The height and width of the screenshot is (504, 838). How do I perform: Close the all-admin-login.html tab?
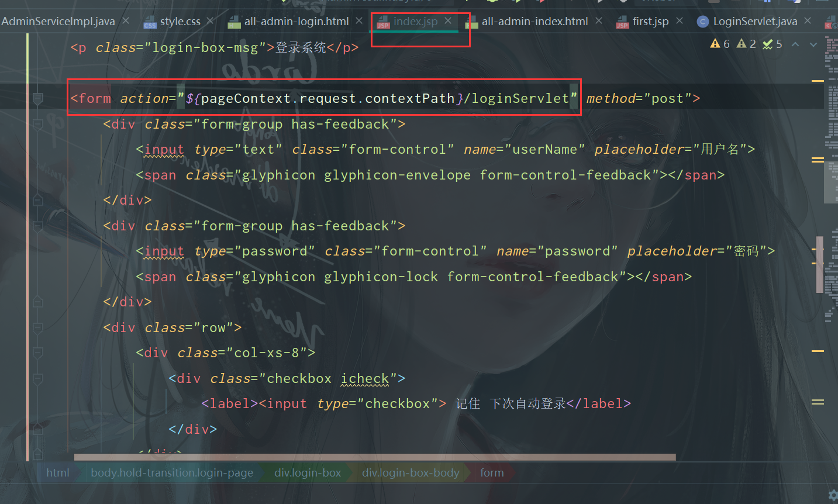click(x=359, y=21)
